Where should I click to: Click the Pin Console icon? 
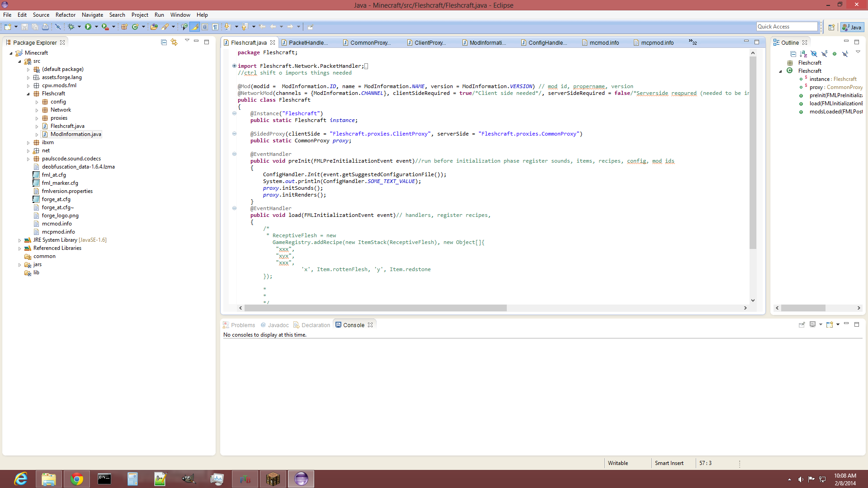click(802, 325)
